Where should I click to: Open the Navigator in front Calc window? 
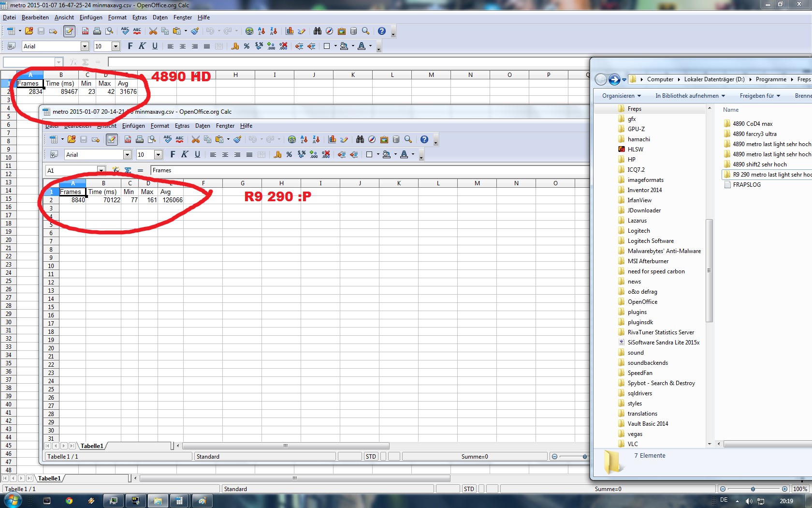coord(372,139)
